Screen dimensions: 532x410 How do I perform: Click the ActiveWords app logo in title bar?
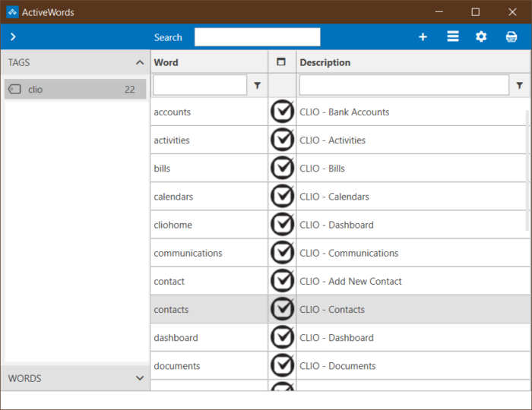(x=13, y=12)
